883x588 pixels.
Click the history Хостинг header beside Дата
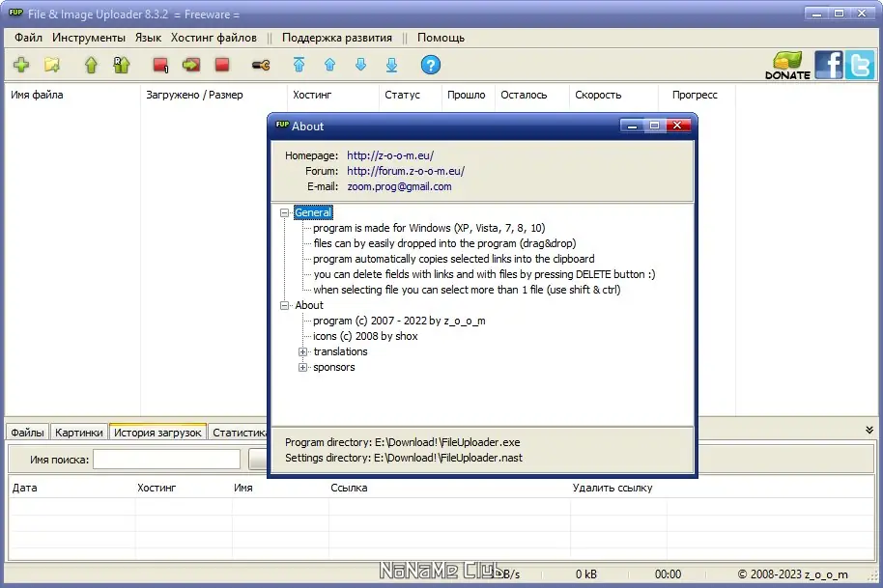[184, 488]
